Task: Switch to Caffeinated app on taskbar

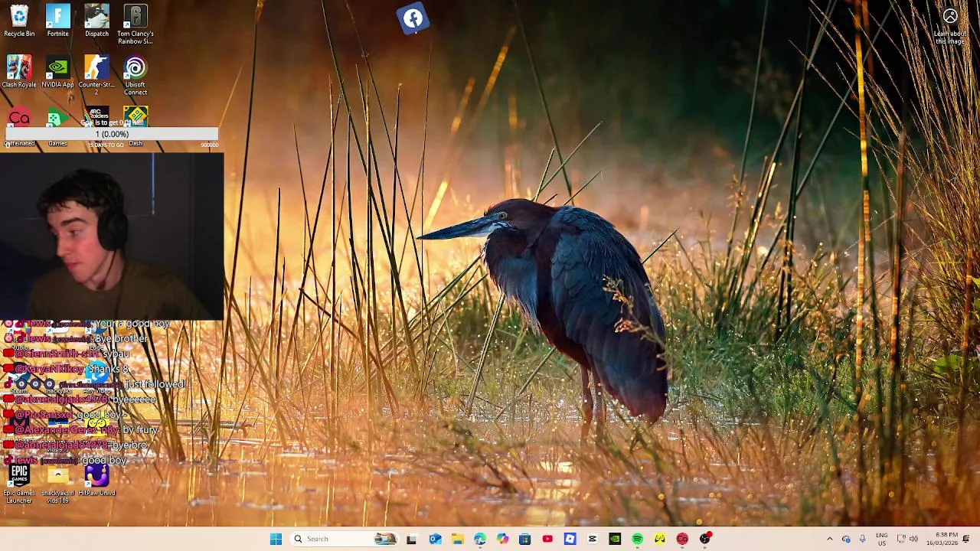Action: 682,539
